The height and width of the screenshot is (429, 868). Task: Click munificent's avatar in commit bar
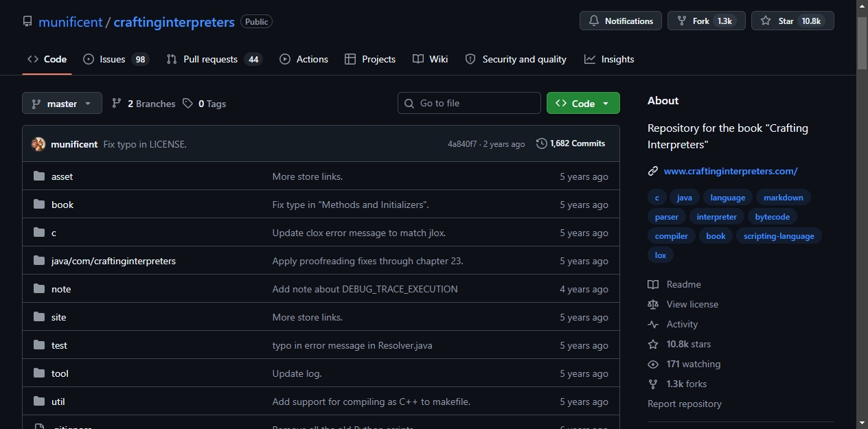38,144
